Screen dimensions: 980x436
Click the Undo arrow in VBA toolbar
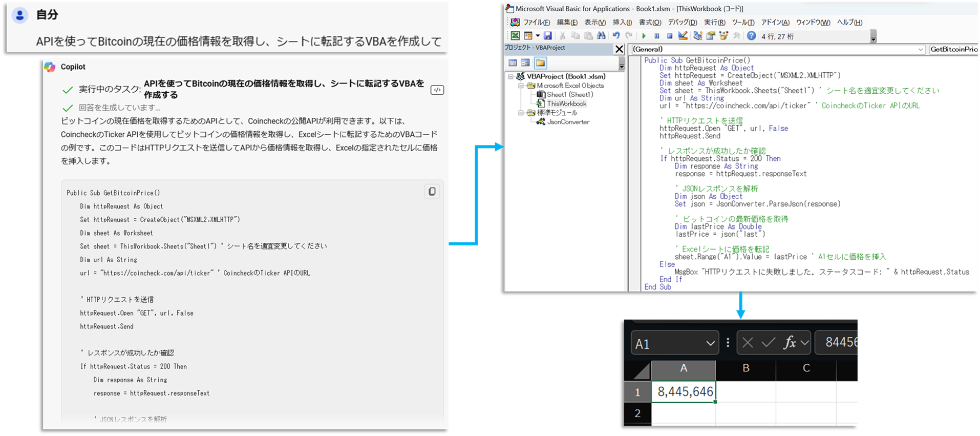point(616,36)
